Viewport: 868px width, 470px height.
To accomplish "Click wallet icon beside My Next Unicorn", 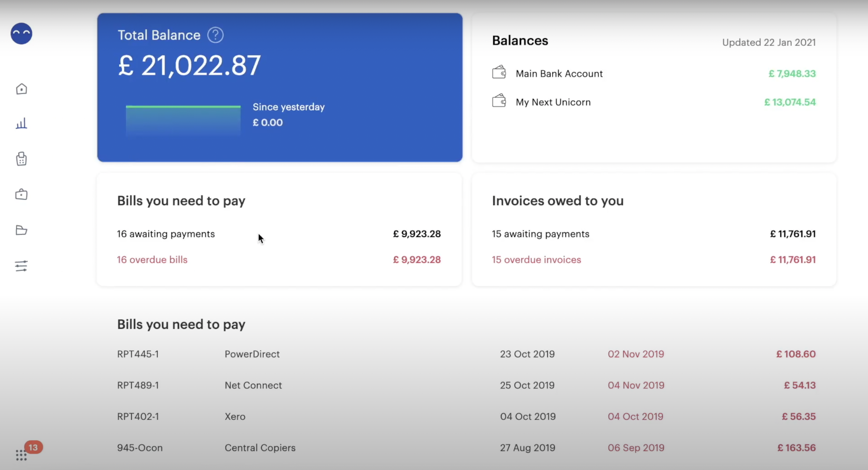I will tap(499, 101).
